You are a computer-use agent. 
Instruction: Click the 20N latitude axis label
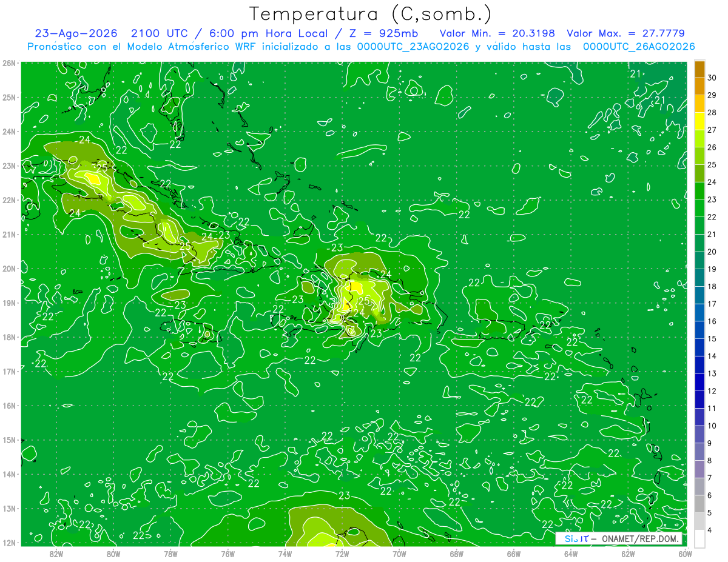(x=8, y=269)
